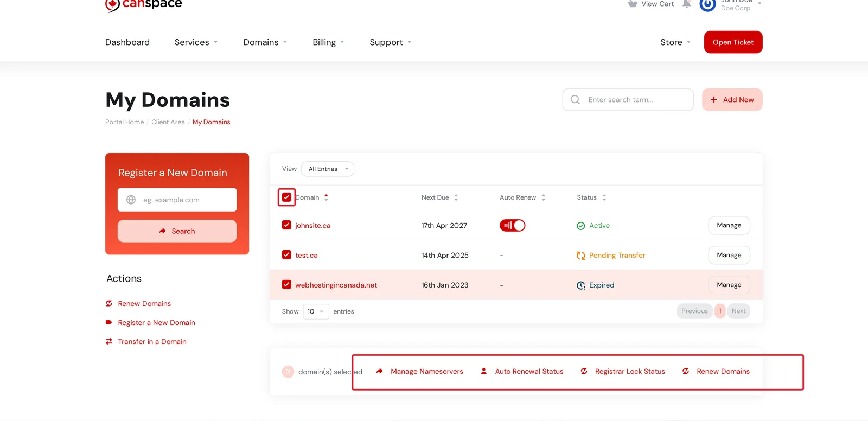The height and width of the screenshot is (421, 868).
Task: Toggle the select-all domains checkbox
Action: coord(286,197)
